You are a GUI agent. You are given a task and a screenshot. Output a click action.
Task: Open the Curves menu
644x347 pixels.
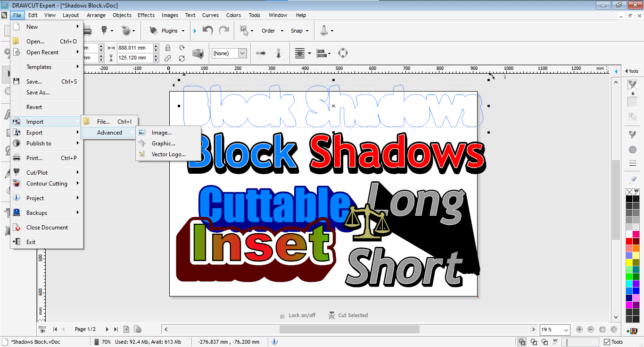[210, 15]
